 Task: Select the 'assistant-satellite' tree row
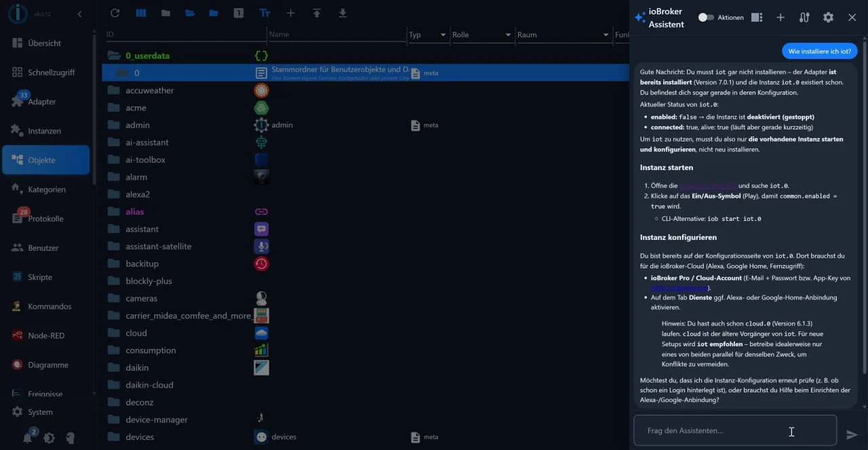[366, 246]
